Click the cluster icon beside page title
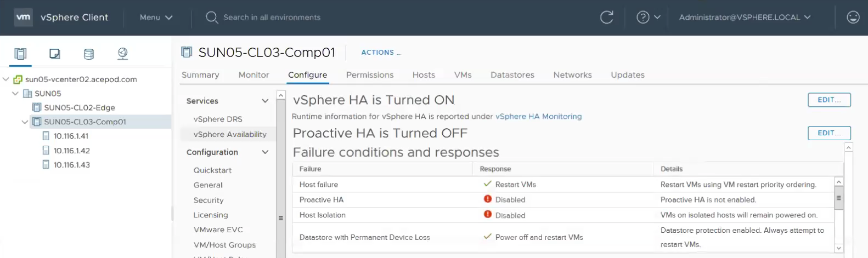This screenshot has width=868, height=258. pyautogui.click(x=187, y=52)
